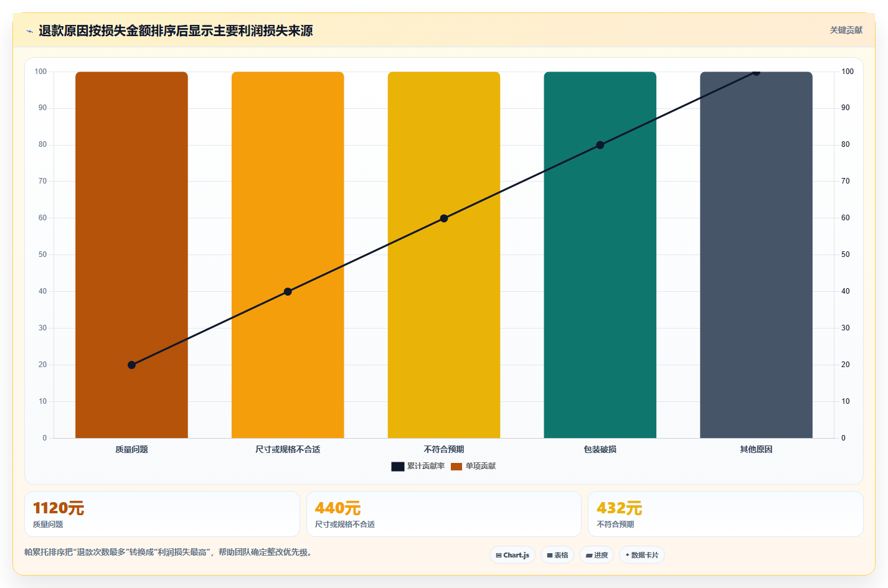Select the yellow 不符合预期 bar
888x588 pixels.
pyautogui.click(x=444, y=254)
